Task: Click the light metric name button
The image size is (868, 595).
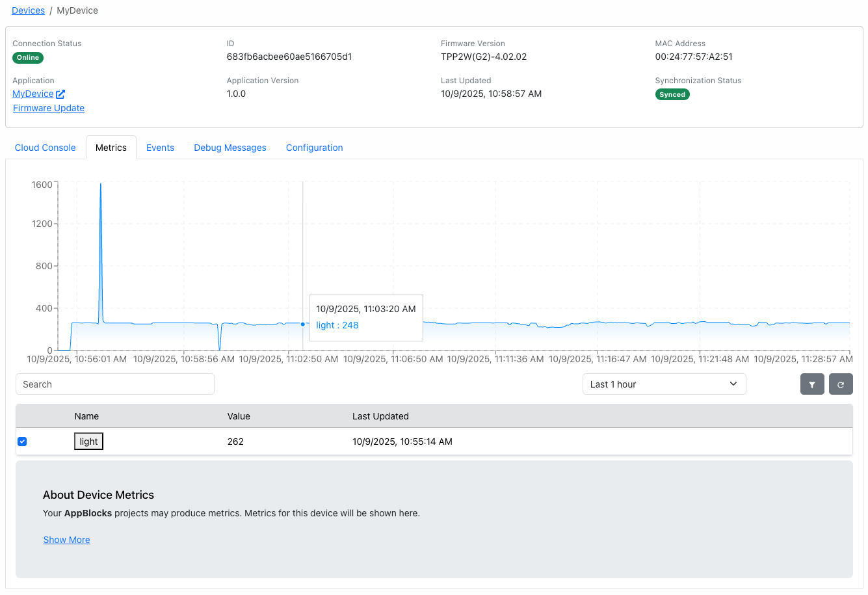Action: point(88,442)
